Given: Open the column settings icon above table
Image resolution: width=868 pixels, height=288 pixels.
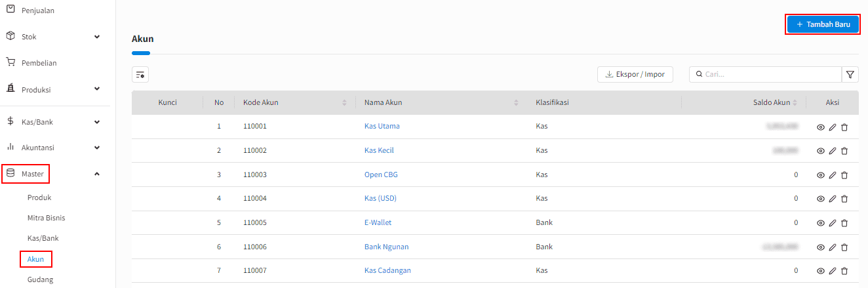Looking at the screenshot, I should coord(140,75).
